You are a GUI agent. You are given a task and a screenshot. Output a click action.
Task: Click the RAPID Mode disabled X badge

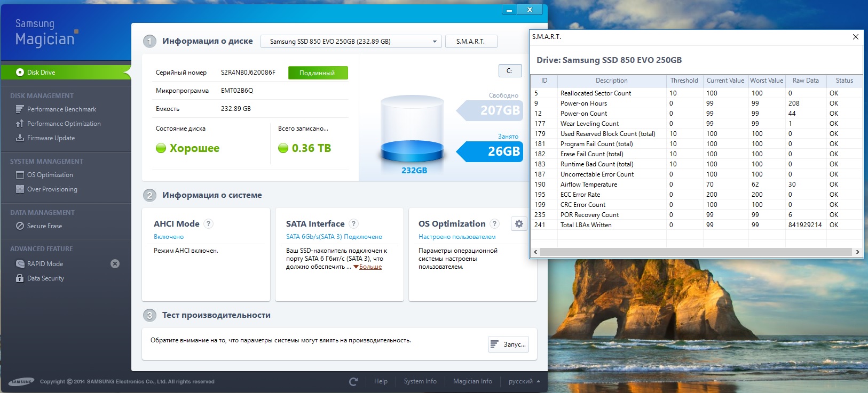115,264
